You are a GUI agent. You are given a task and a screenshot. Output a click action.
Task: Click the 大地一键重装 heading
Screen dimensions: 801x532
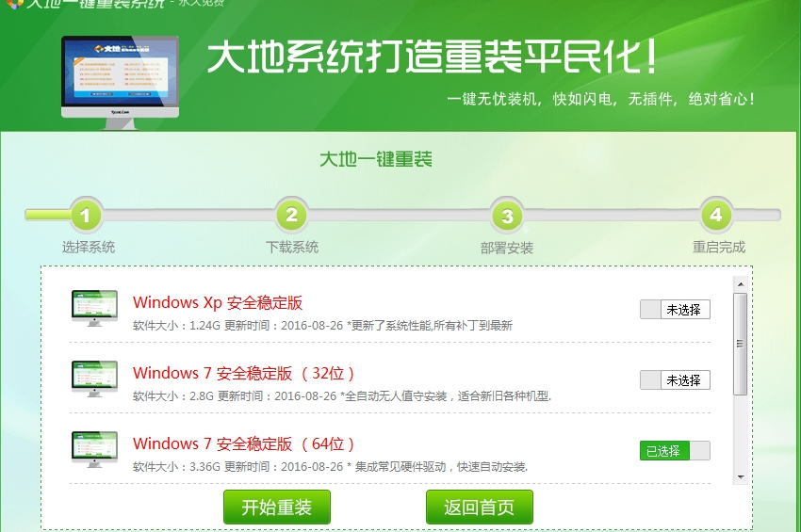pyautogui.click(x=376, y=159)
